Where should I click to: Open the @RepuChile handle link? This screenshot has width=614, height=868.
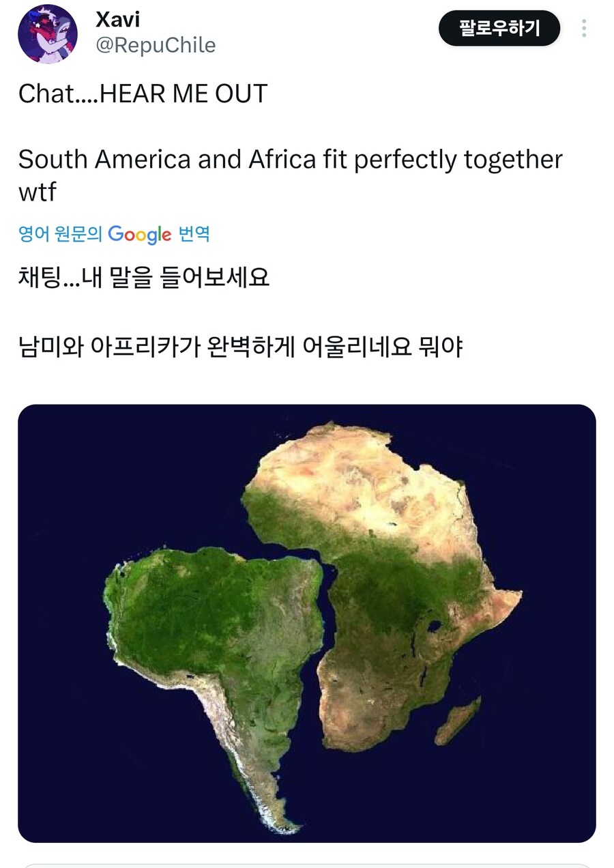[x=156, y=45]
